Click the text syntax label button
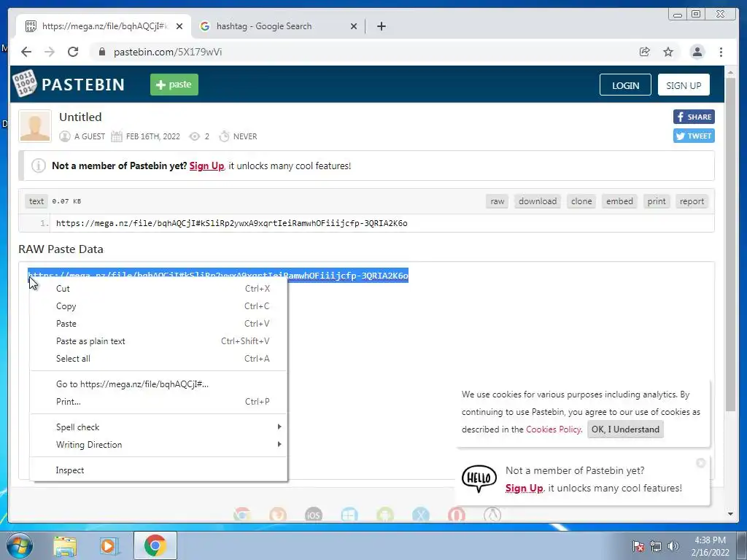Image resolution: width=747 pixels, height=560 pixels. point(36,201)
